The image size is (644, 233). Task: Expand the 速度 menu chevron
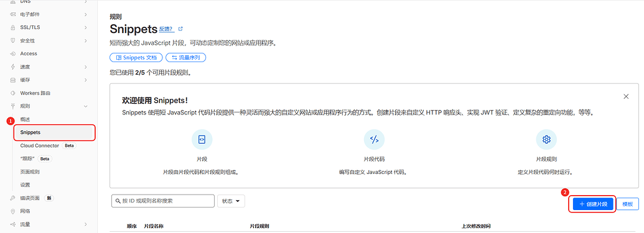(85, 67)
